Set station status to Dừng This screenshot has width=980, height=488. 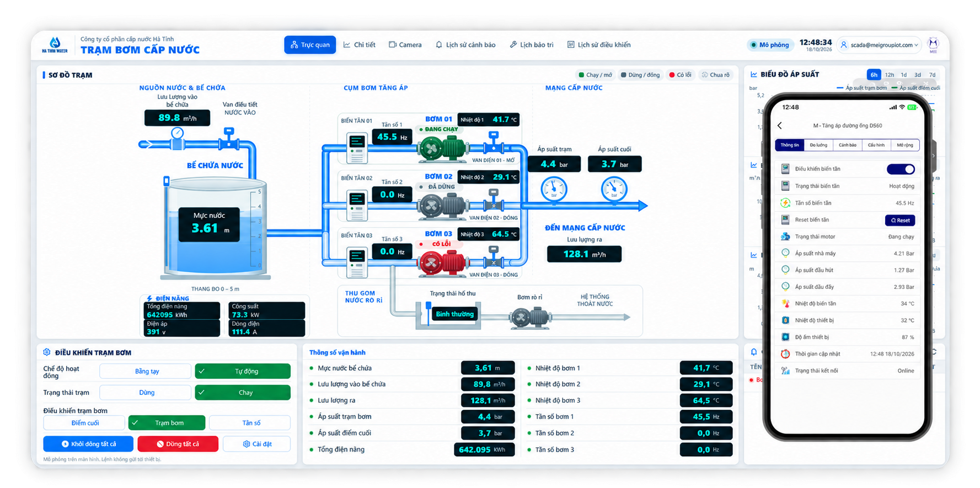coord(146,393)
